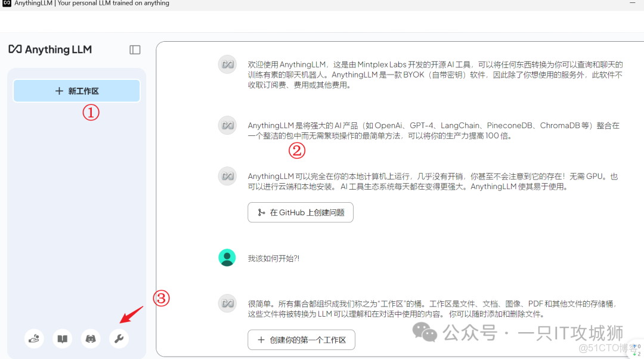Viewport: 644px width, 359px height.
Task: Open the Discord community icon
Action: click(x=91, y=338)
